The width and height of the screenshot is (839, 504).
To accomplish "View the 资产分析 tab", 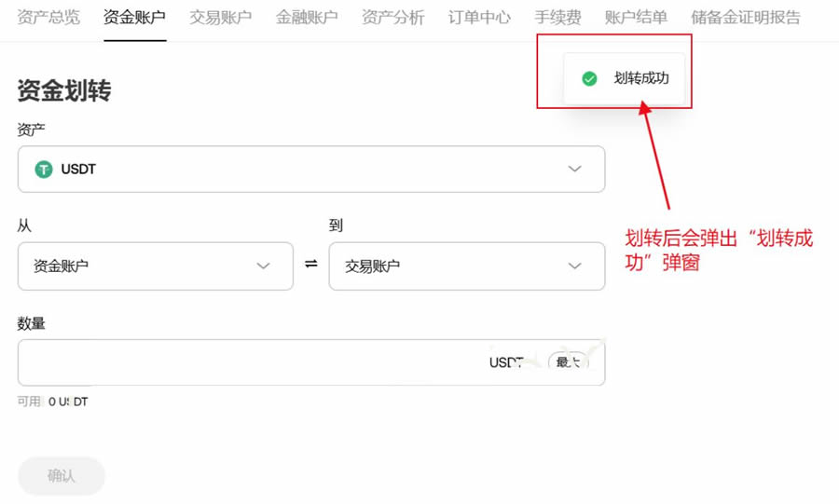I will point(392,18).
